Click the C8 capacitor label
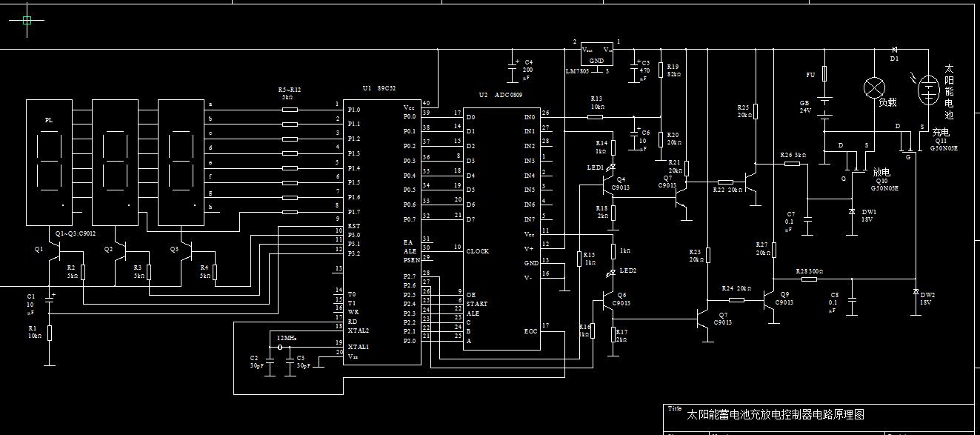This screenshot has width=980, height=435. pyautogui.click(x=835, y=294)
